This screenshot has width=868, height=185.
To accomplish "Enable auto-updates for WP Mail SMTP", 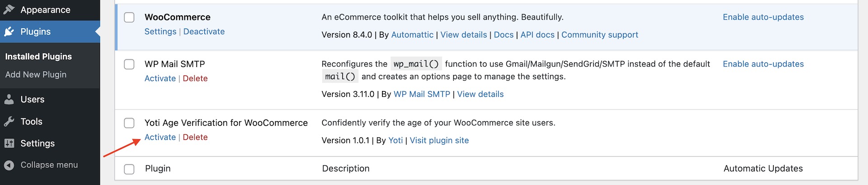I will tap(763, 64).
